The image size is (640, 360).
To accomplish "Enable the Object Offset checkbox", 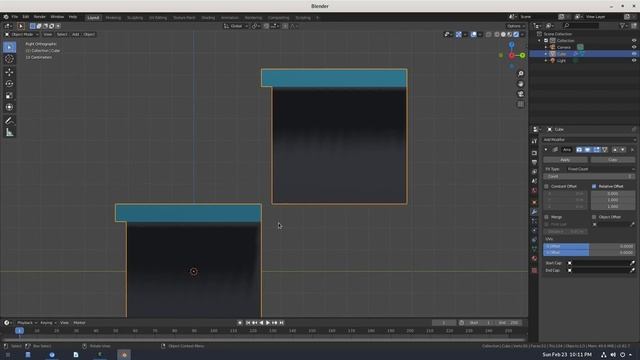I will tap(594, 217).
